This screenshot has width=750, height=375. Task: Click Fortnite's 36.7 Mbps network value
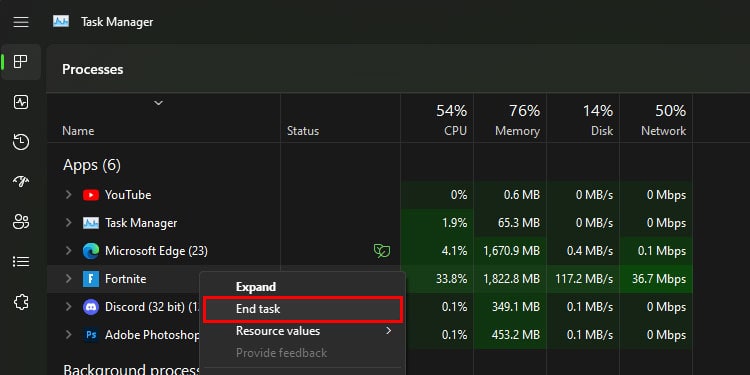659,279
